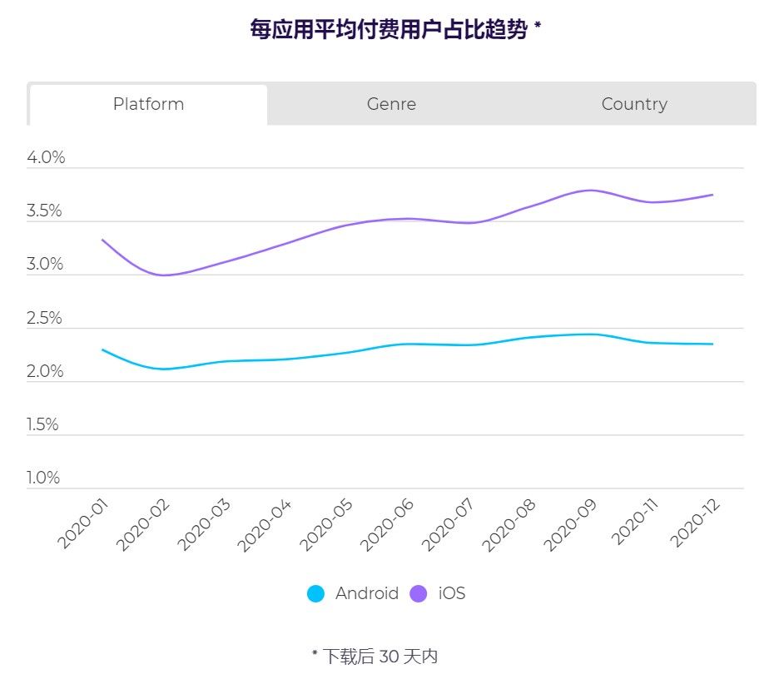Click the 1.0% y-axis label
Screen dimensions: 784x684
click(x=43, y=478)
